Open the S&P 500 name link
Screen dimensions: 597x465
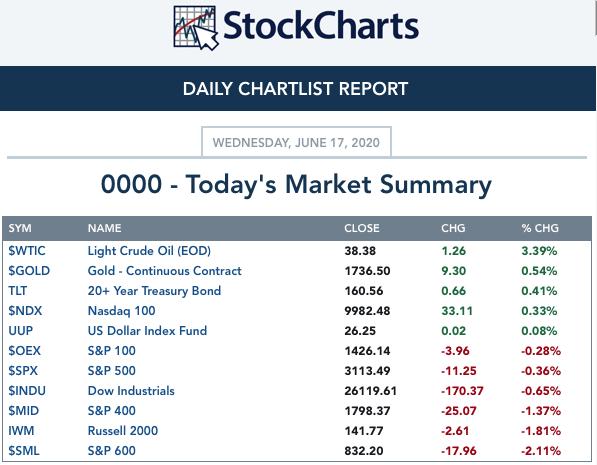point(112,371)
